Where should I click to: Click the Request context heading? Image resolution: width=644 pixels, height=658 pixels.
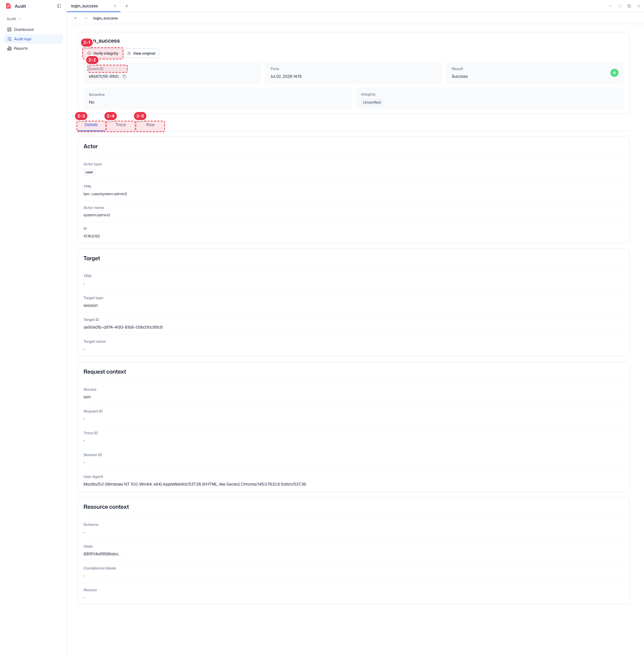click(105, 372)
